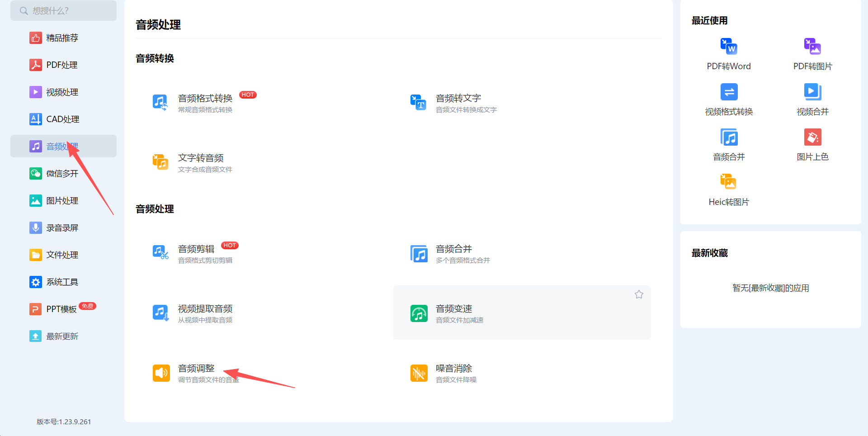Open the 音频合并 tool icon in main list
This screenshot has width=868, height=436.
point(419,254)
